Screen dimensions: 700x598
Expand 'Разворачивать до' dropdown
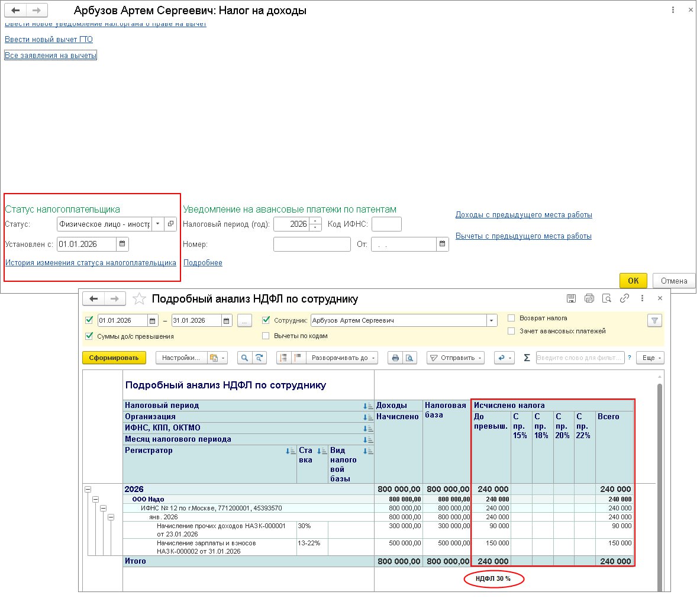pyautogui.click(x=340, y=358)
